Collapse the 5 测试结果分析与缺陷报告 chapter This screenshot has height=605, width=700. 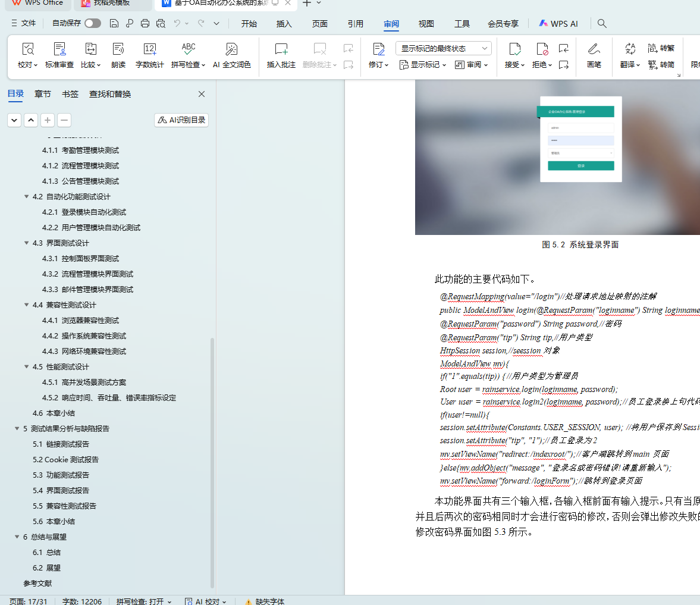coord(17,428)
